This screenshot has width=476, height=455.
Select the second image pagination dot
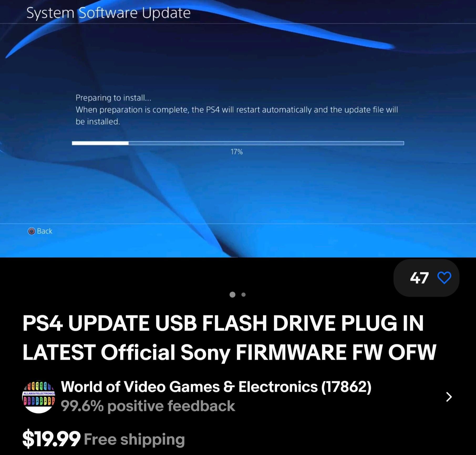click(244, 295)
